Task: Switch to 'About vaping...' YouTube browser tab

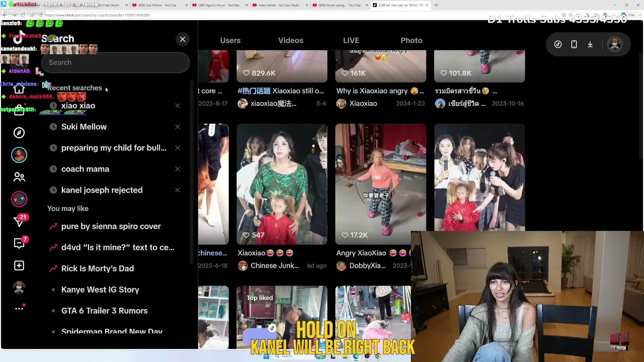Action: tap(339, 5)
